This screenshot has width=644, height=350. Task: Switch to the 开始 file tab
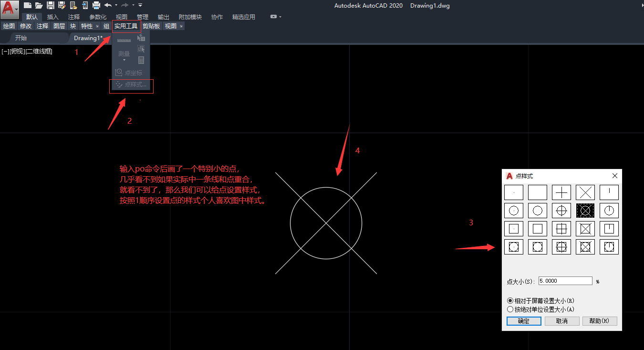pyautogui.click(x=21, y=38)
